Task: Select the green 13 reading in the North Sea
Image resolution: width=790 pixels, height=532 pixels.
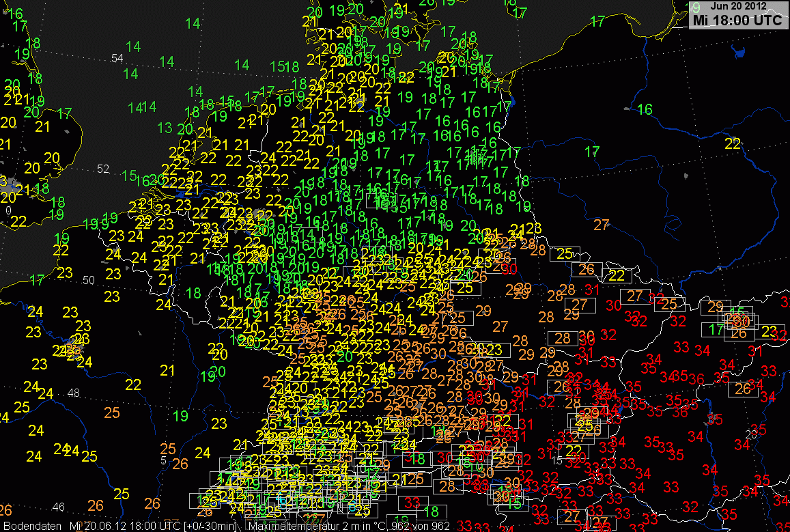Action: tap(165, 128)
